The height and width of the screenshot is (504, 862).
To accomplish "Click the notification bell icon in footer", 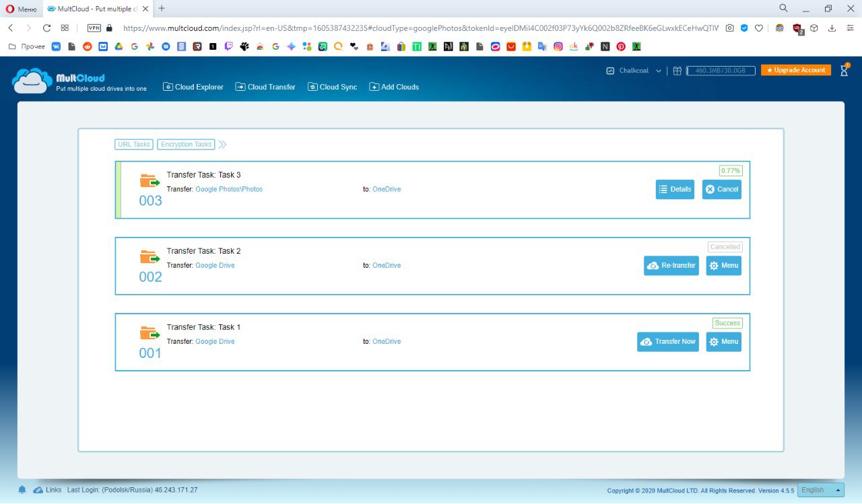I will click(22, 490).
